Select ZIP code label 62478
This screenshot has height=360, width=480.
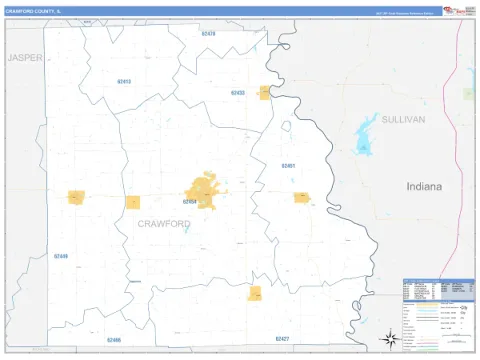click(208, 34)
